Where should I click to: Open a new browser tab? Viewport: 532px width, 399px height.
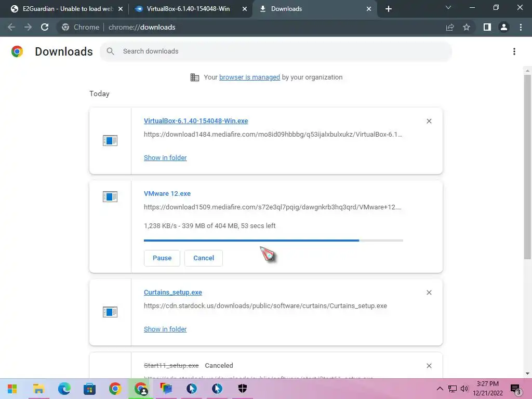pyautogui.click(x=389, y=9)
